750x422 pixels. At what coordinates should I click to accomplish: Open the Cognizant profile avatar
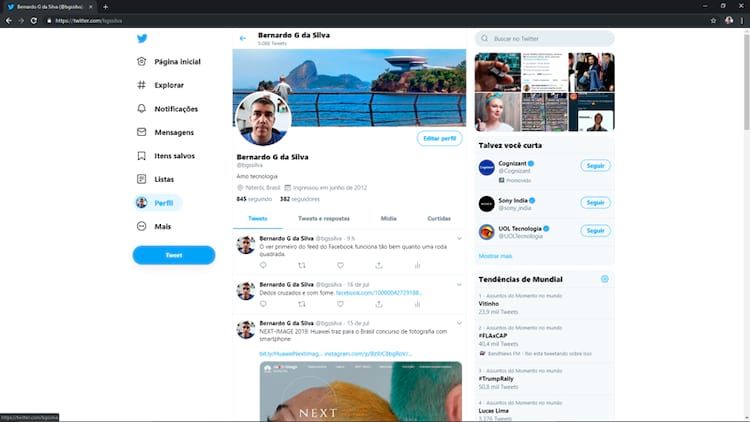(x=486, y=167)
